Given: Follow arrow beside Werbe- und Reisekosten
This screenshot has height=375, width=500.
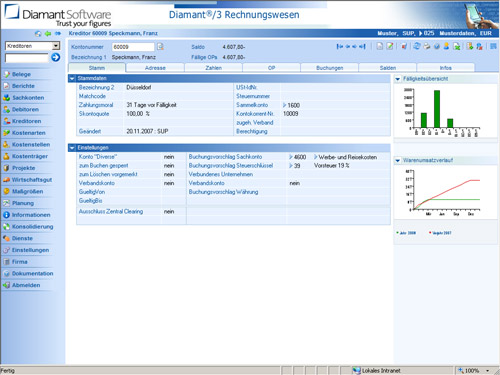Looking at the screenshot, I should point(316,157).
